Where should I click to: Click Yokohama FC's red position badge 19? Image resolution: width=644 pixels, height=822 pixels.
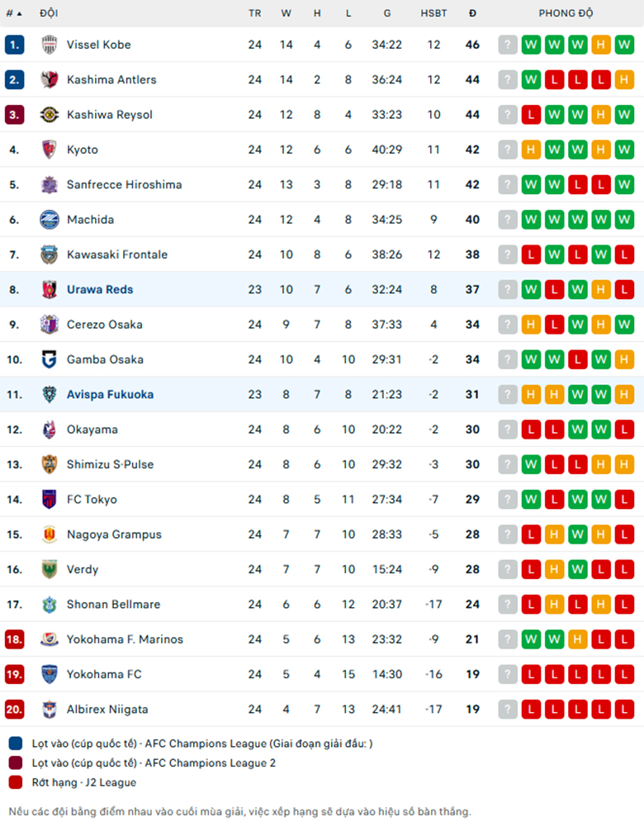point(14,674)
